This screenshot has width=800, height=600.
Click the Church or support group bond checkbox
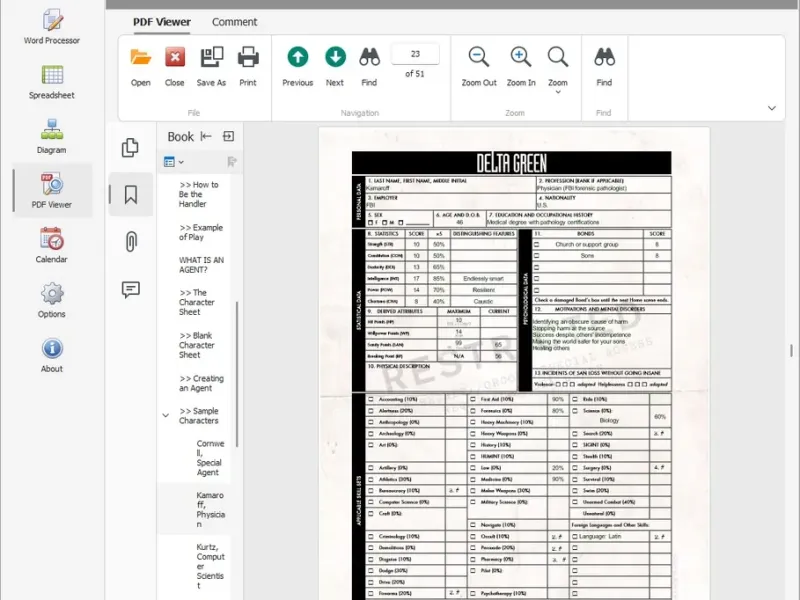(x=536, y=244)
